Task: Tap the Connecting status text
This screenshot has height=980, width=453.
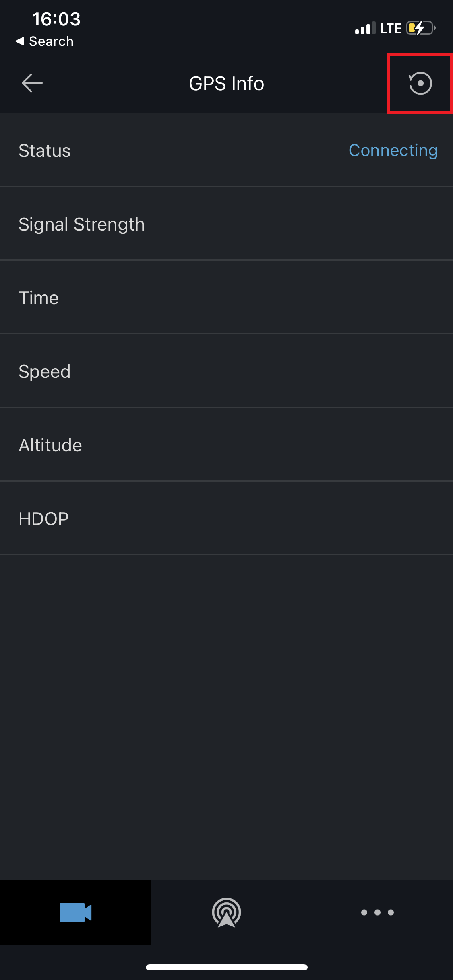Action: (x=393, y=150)
